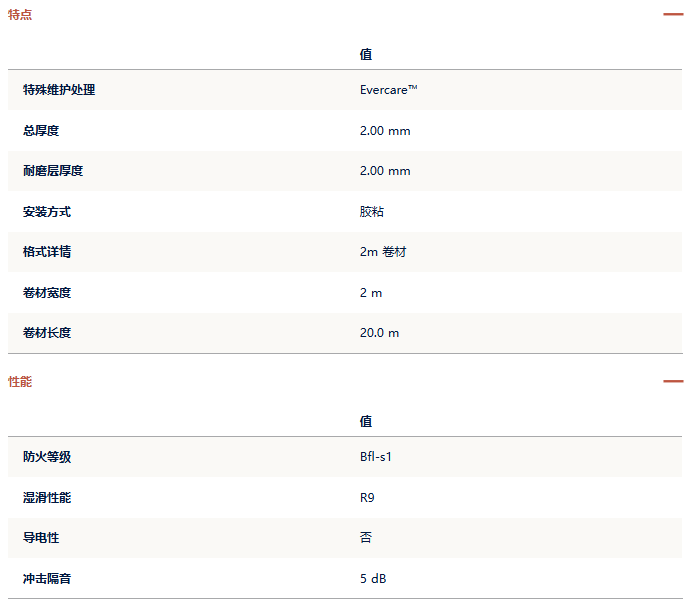The height and width of the screenshot is (605, 697).
Task: Click the 格式详情 row label
Action: (x=47, y=252)
